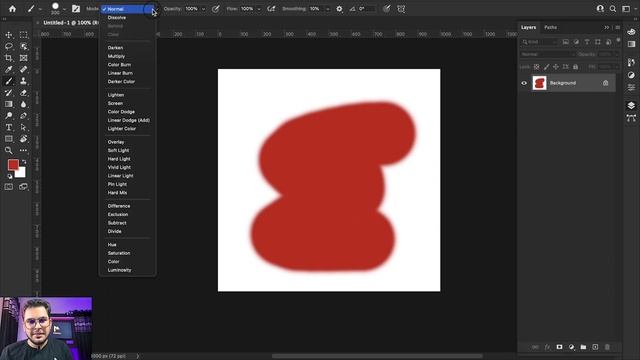Toggle airbrush build-up effects

271,9
